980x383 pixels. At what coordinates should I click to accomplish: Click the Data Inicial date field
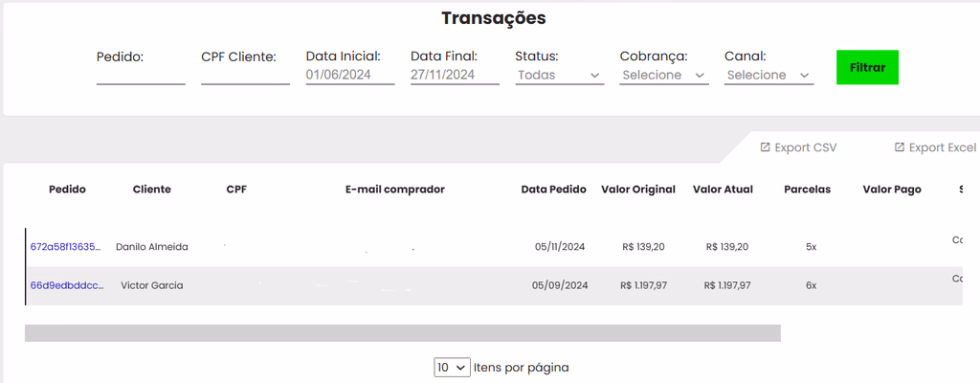click(x=350, y=75)
